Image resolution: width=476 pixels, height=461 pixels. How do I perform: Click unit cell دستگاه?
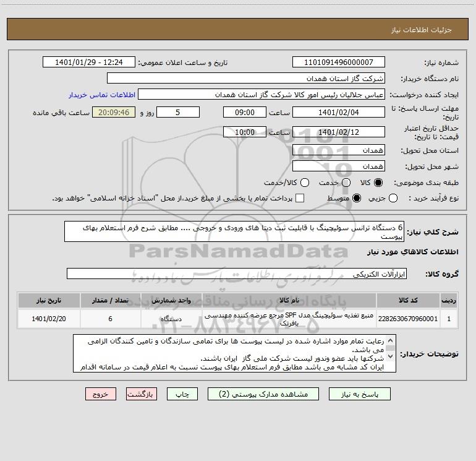coord(171,319)
